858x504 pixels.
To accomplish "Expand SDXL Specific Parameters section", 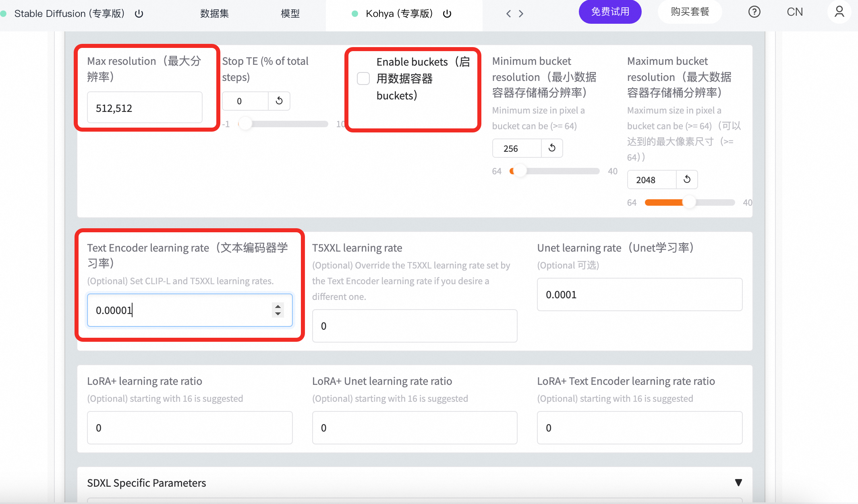I will click(x=738, y=483).
